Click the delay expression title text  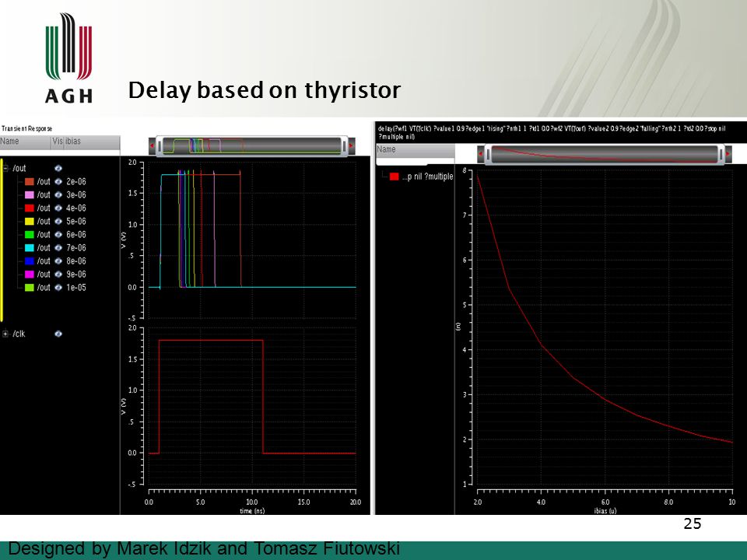[552, 132]
